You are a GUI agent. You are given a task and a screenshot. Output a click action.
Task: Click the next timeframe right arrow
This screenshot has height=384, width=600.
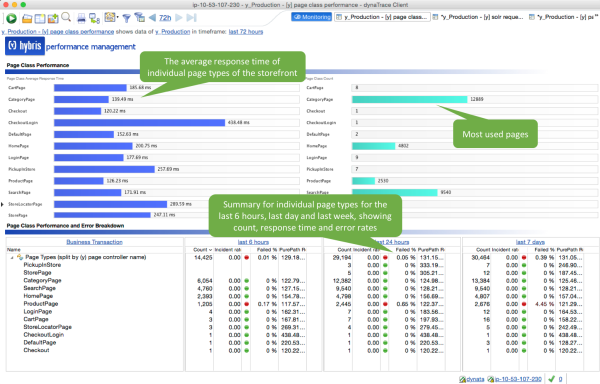(x=178, y=18)
